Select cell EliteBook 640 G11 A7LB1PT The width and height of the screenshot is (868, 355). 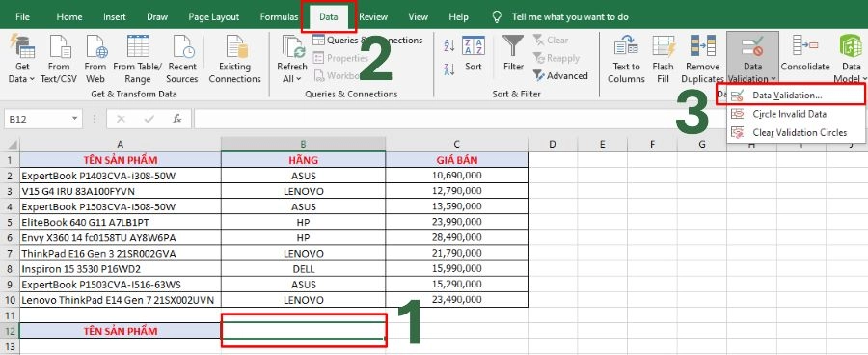click(121, 222)
